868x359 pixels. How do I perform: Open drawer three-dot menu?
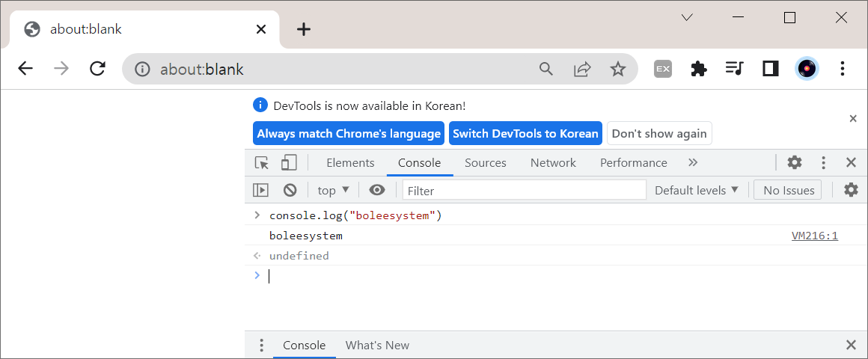click(261, 346)
